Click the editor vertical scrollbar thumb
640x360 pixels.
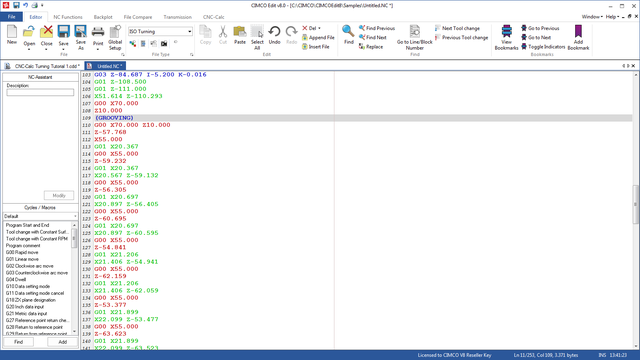tap(636, 204)
